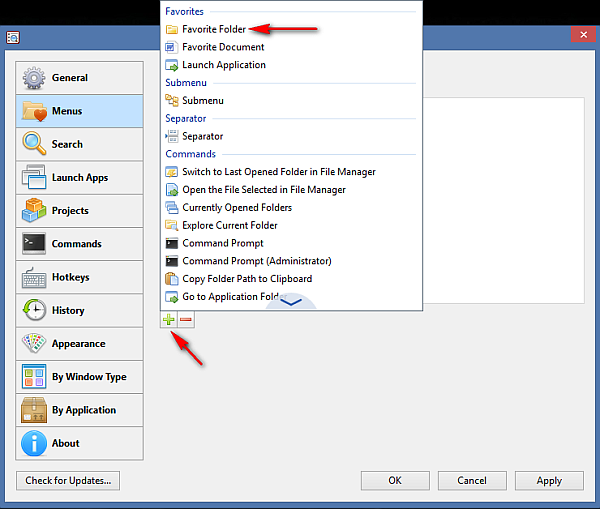Go to the Projects section
The width and height of the screenshot is (600, 509).
click(x=80, y=211)
